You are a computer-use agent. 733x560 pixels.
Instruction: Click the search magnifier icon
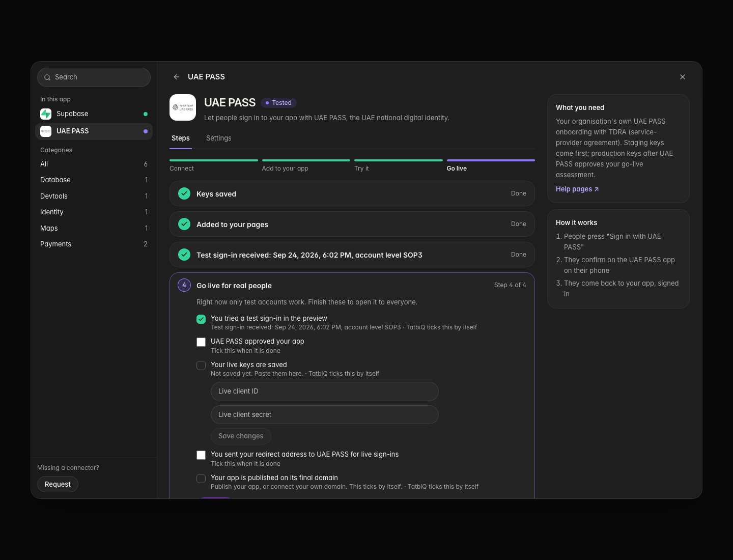click(x=47, y=77)
